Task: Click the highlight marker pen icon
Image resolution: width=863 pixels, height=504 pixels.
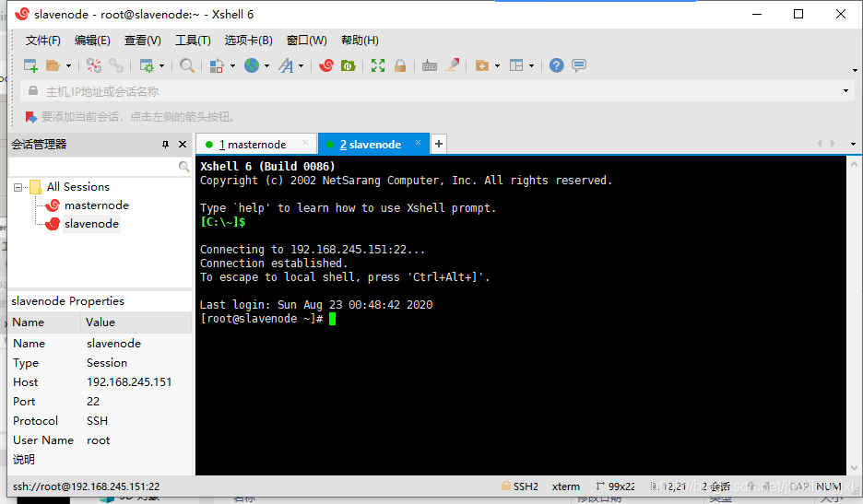Action: click(x=453, y=65)
